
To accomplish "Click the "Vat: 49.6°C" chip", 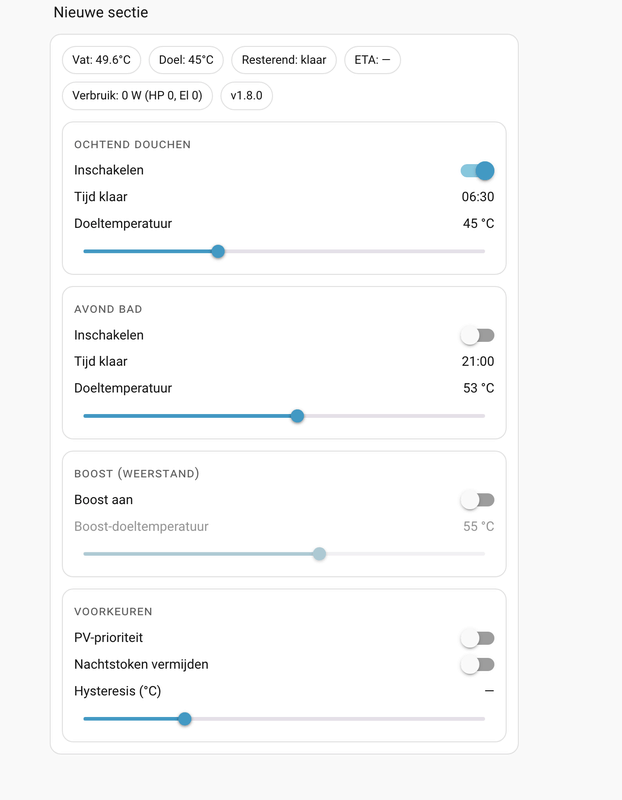I will point(102,60).
